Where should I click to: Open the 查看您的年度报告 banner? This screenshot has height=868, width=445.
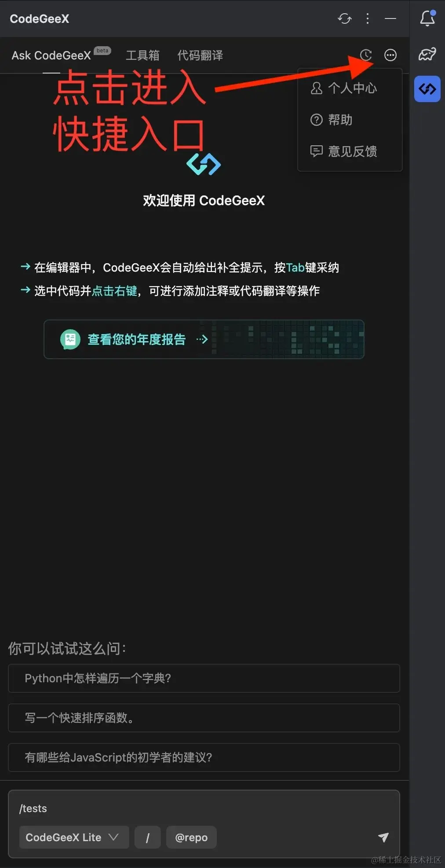pyautogui.click(x=204, y=339)
